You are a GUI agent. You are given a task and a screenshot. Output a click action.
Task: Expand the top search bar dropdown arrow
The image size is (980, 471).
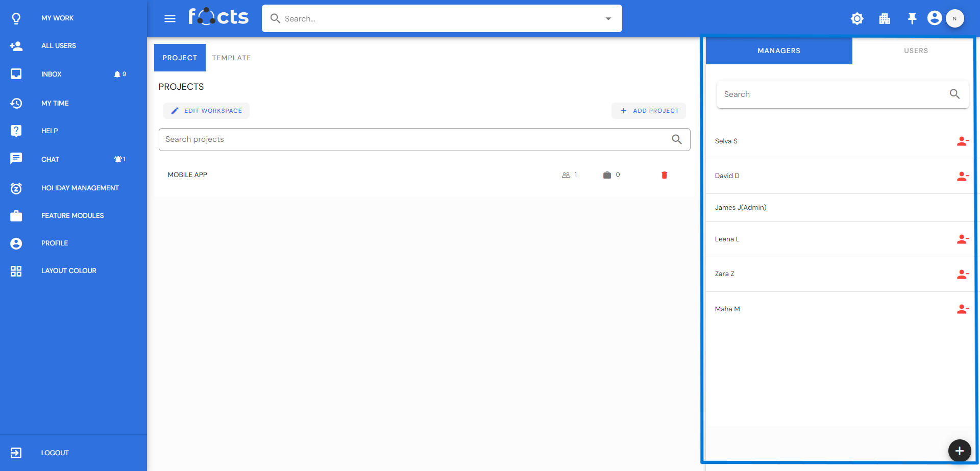[x=608, y=19]
